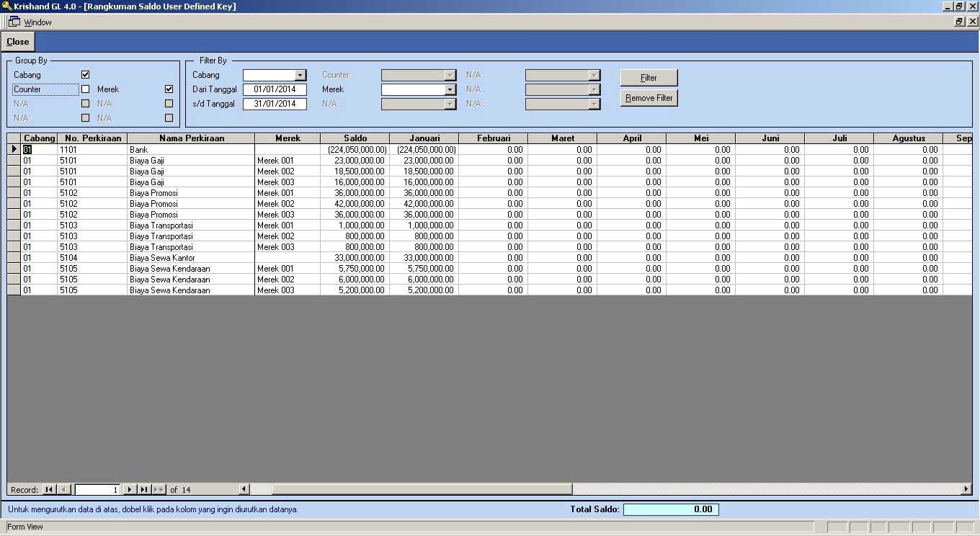Click Saldo value 6,000,000.00
The image size is (980, 536).
pyautogui.click(x=355, y=280)
